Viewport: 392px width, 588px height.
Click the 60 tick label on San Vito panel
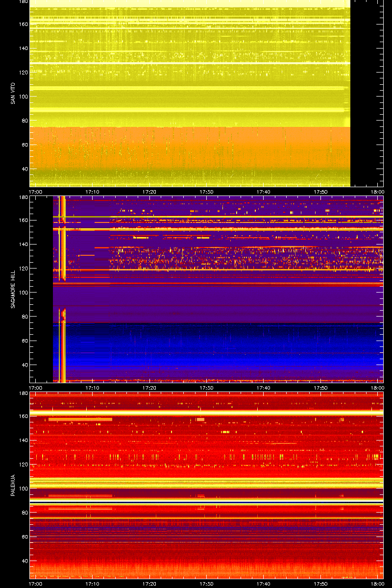pyautogui.click(x=25, y=145)
